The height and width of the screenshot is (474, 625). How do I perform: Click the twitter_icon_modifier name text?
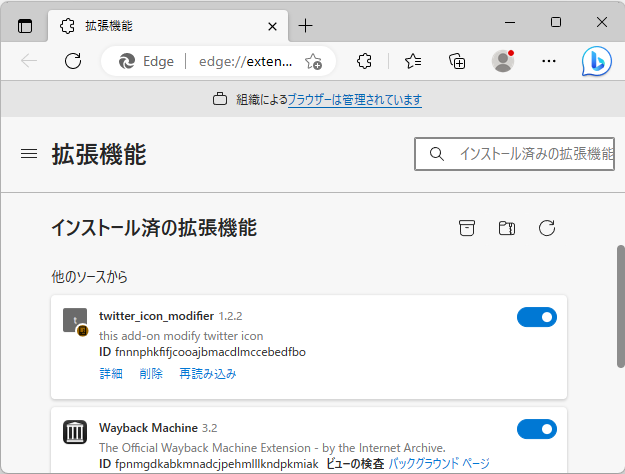156,316
